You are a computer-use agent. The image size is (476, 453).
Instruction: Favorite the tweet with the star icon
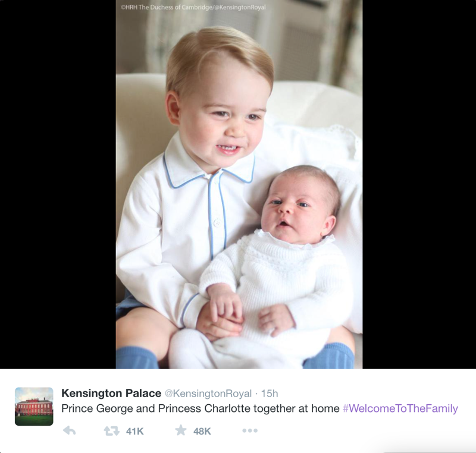pos(181,430)
